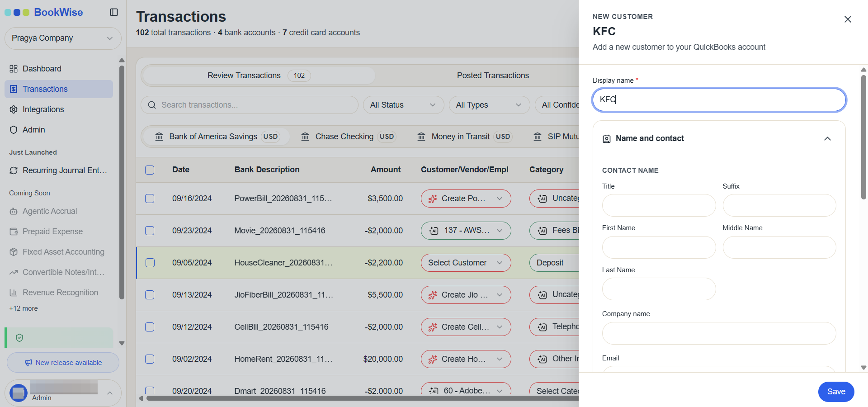Open the Admin shield icon
This screenshot has width=868, height=407.
(14, 130)
